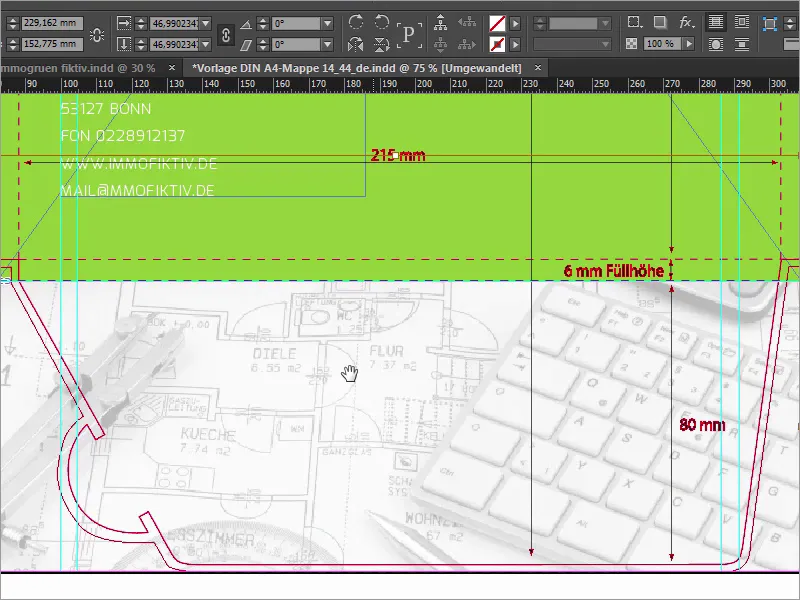Click the Y scale percentage field
Image resolution: width=800 pixels, height=600 pixels.
click(174, 45)
